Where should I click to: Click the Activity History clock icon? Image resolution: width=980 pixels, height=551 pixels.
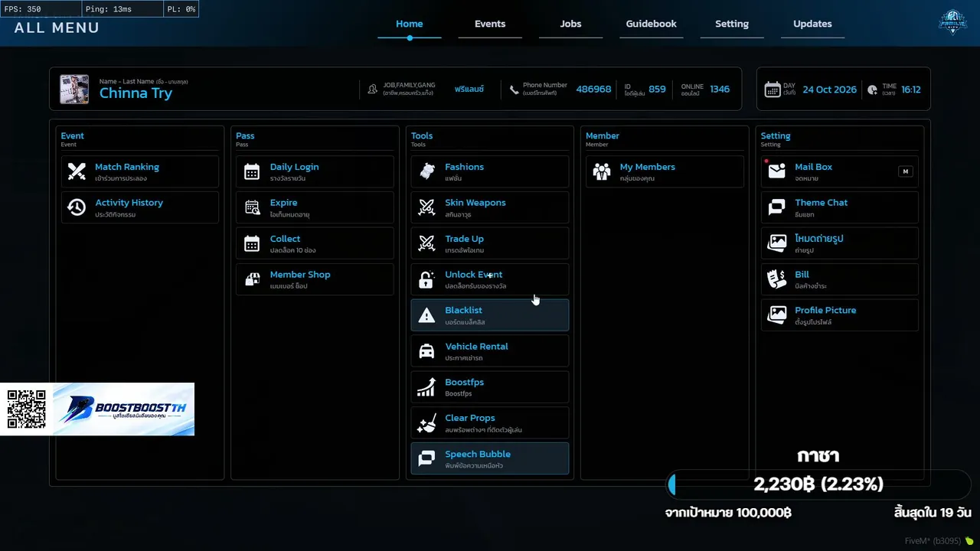(x=77, y=207)
